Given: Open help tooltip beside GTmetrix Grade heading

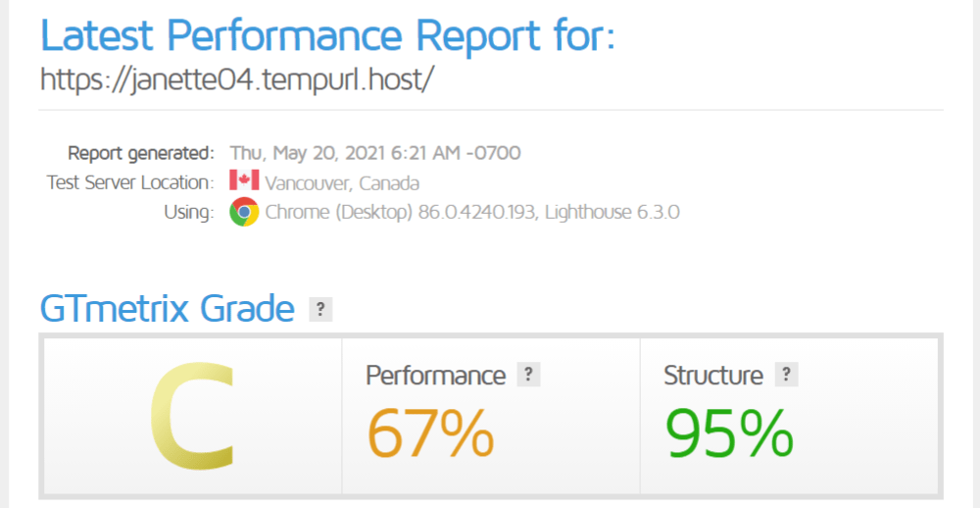Looking at the screenshot, I should coord(320,310).
